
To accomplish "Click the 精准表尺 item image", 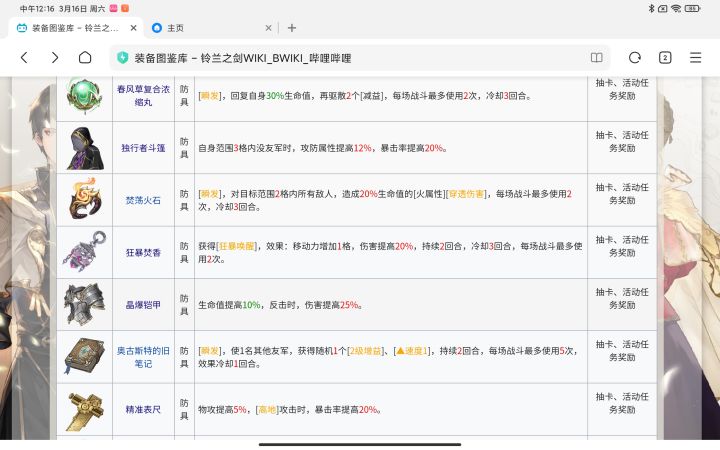I will coord(84,409).
